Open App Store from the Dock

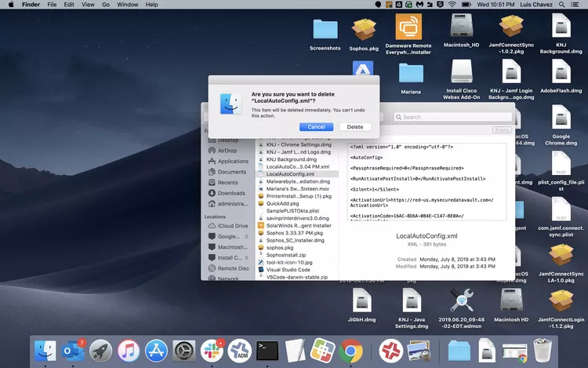click(x=156, y=351)
